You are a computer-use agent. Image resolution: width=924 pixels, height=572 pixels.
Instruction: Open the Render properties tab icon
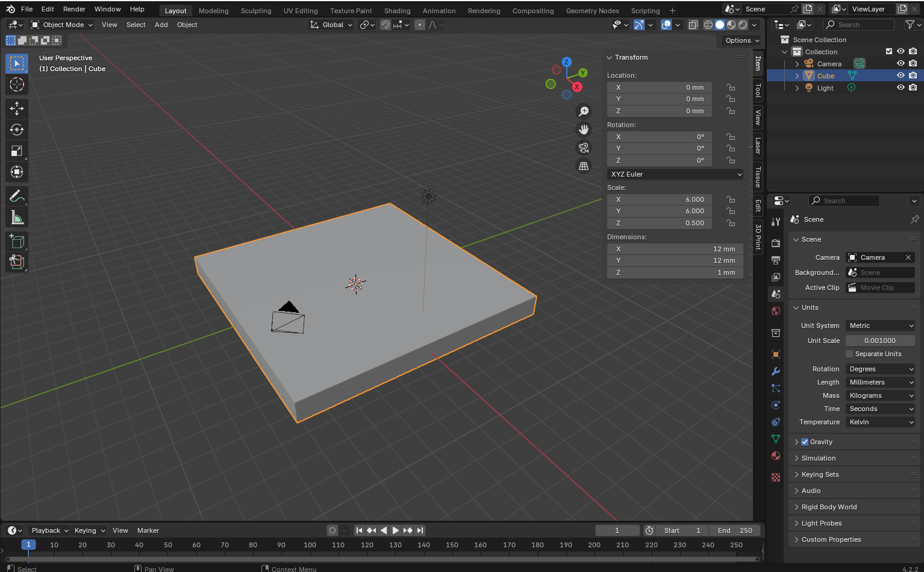(776, 243)
